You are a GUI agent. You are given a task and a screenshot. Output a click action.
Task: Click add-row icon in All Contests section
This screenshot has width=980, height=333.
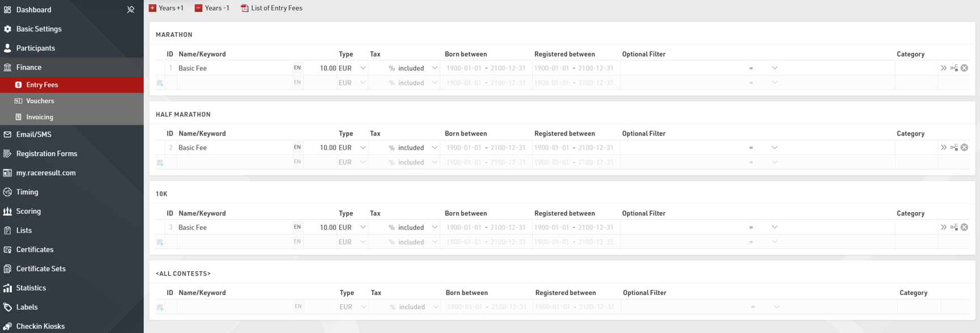tap(160, 307)
